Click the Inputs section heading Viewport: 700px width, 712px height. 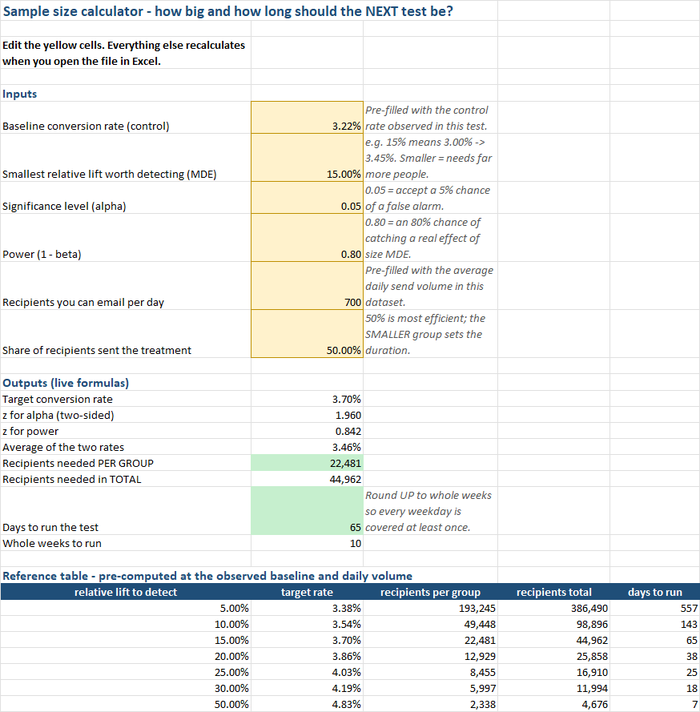20,94
